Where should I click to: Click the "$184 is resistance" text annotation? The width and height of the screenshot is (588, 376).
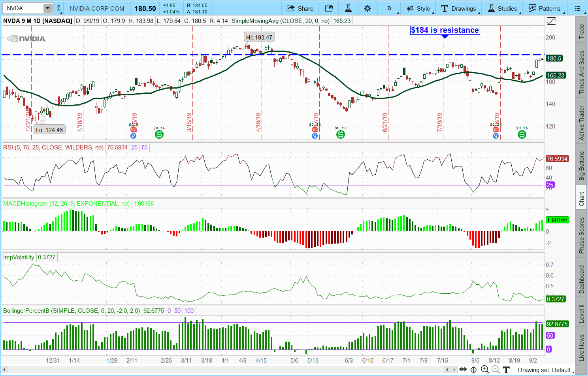coord(445,30)
